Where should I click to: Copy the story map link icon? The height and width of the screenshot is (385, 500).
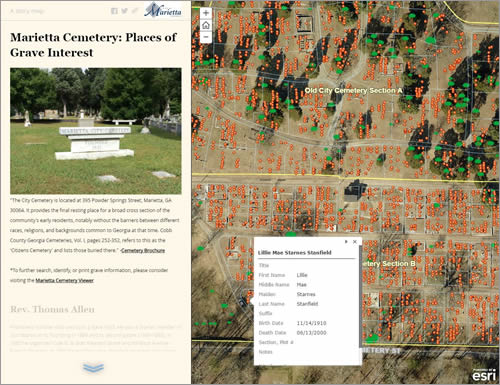point(135,11)
